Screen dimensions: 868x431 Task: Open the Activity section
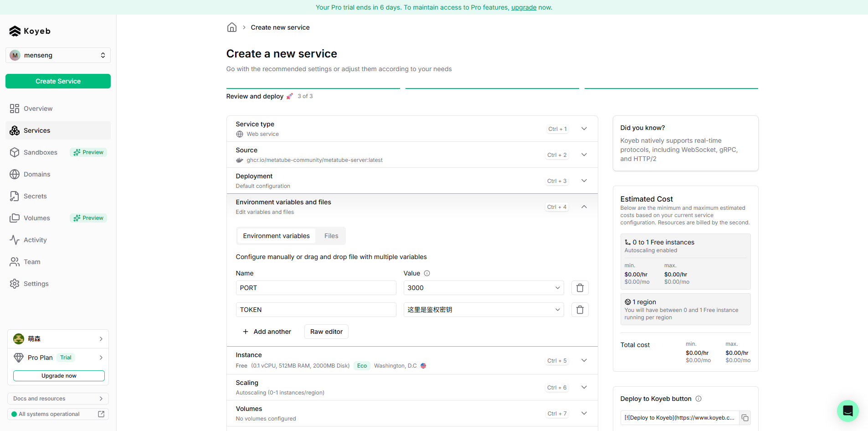pos(35,240)
